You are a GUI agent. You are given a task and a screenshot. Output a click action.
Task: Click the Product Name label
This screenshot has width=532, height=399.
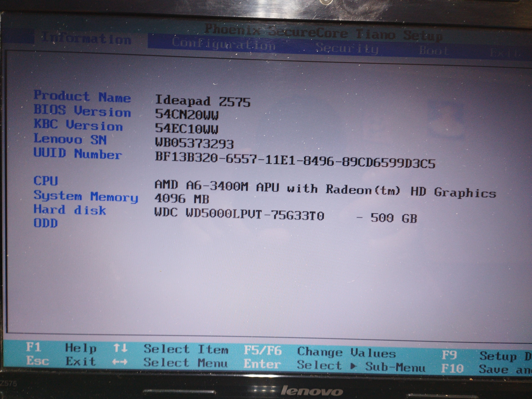[x=82, y=96]
